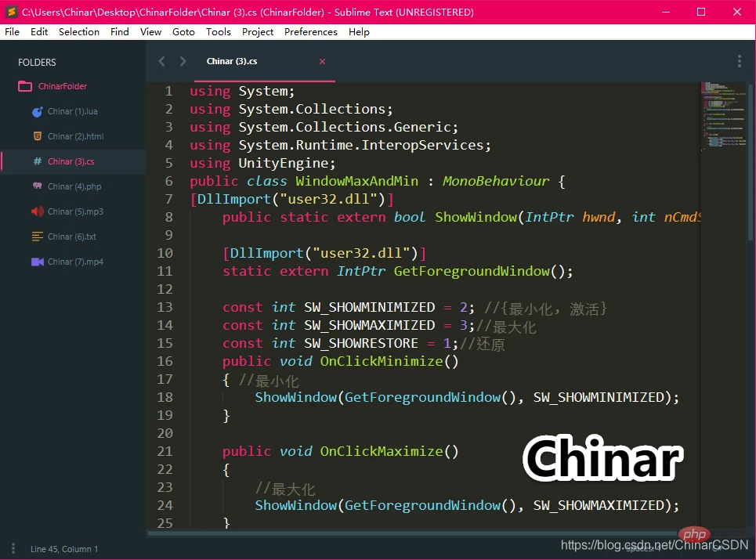Image resolution: width=756 pixels, height=560 pixels.
Task: Click line number 16 in gutter
Action: coord(165,361)
